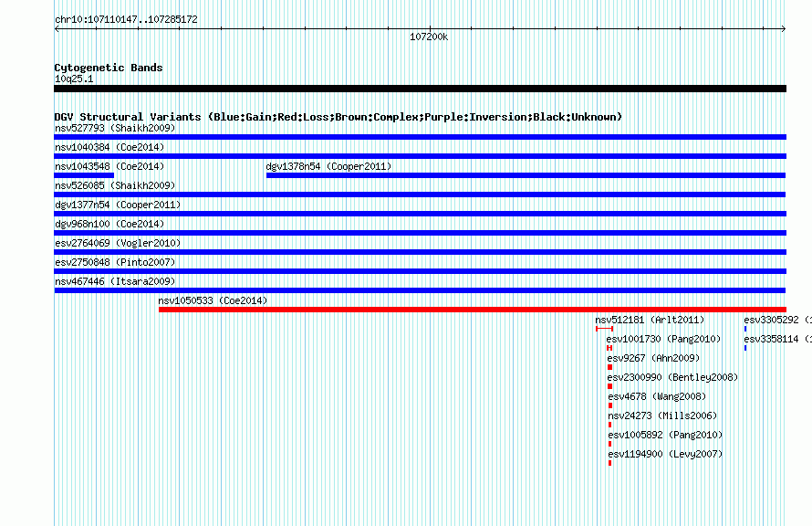Viewport: 812px width, 526px height.
Task: Click the 107200k ruler position label
Action: [x=429, y=37]
